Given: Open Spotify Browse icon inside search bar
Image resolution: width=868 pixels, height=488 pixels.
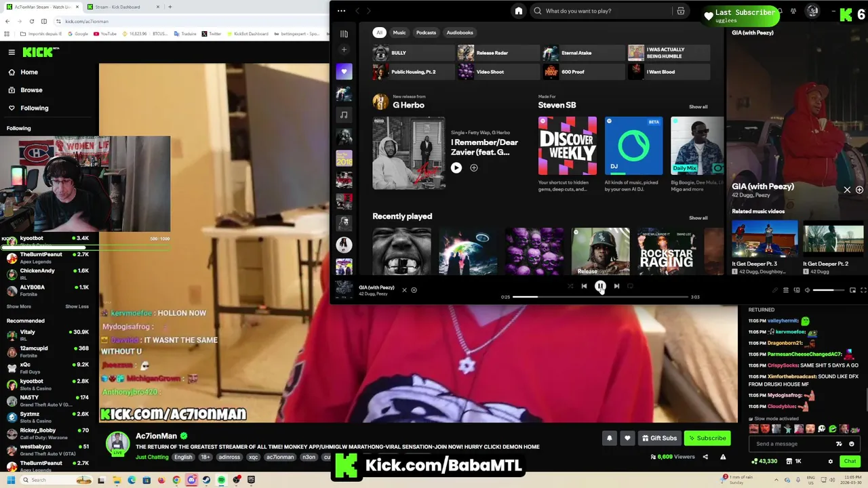Looking at the screenshot, I should point(681,11).
